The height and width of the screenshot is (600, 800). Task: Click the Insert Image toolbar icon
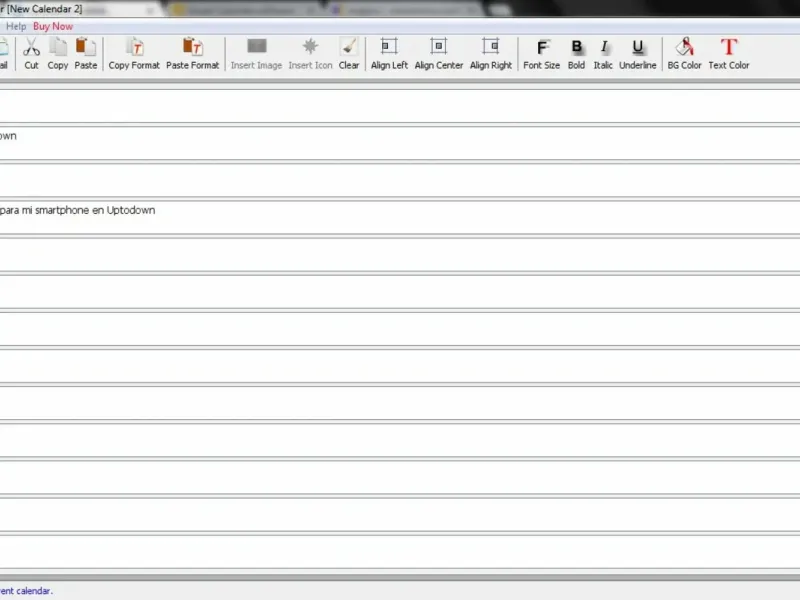(x=256, y=53)
